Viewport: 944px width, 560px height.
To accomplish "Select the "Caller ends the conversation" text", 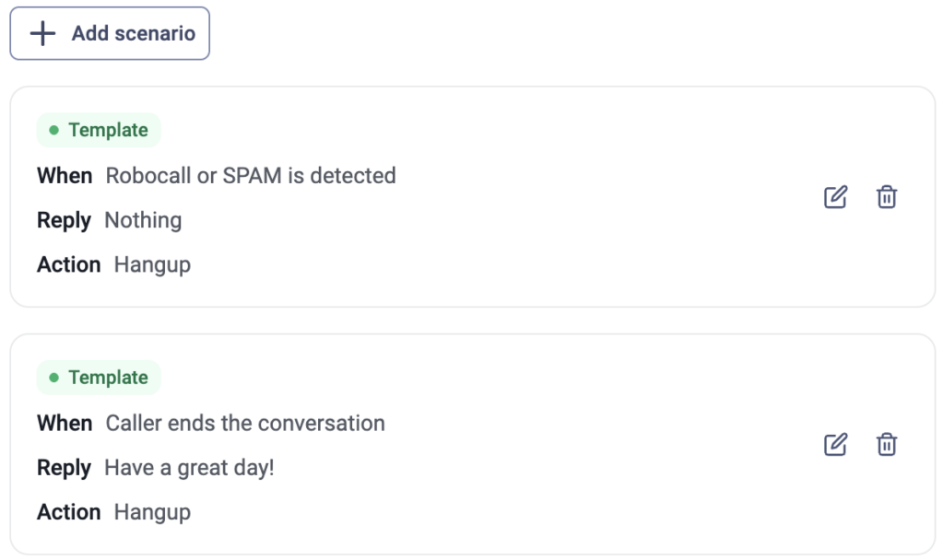I will [x=245, y=424].
